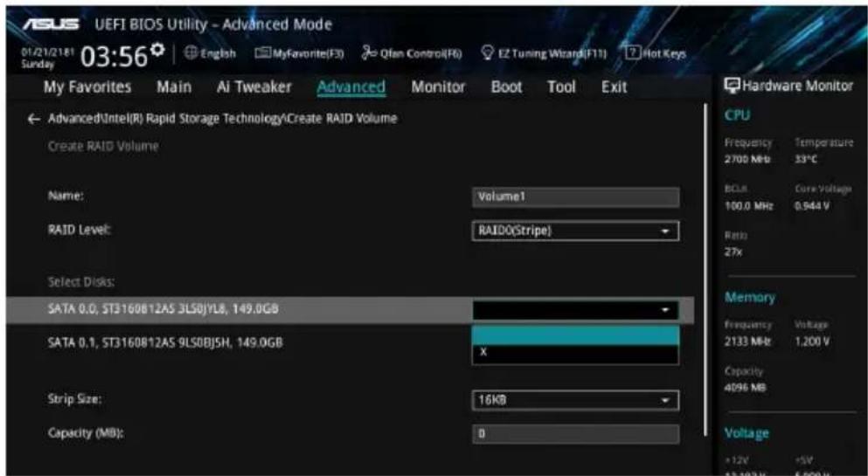Viewport: 868px width, 476px height.
Task: Open the My Favorites tab
Action: 87,87
